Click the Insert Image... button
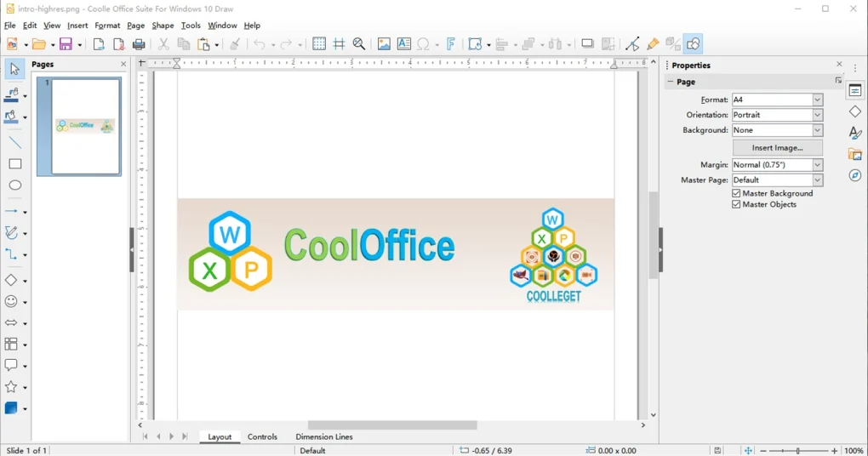868x456 pixels. click(777, 148)
